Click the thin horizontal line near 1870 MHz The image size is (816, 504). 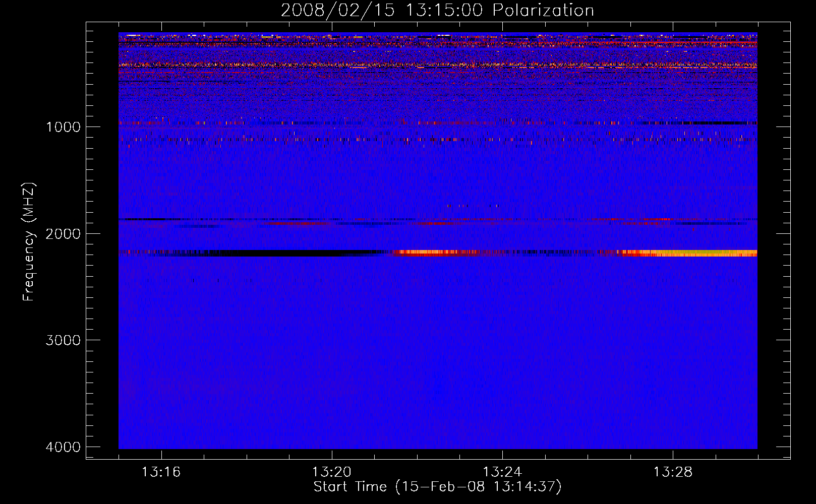[438, 219]
